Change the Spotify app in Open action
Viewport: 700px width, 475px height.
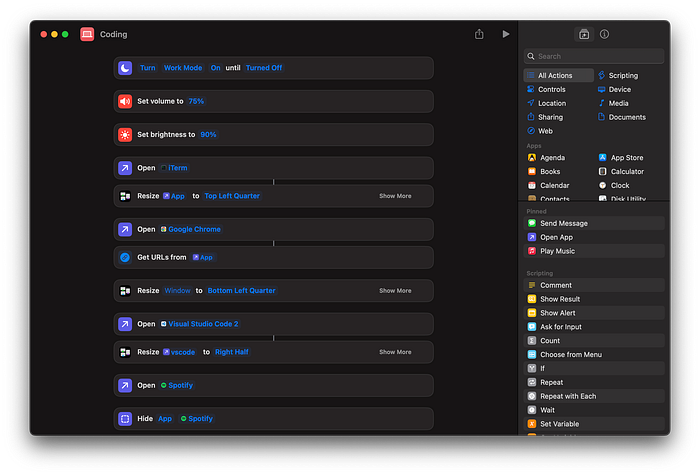pos(177,385)
